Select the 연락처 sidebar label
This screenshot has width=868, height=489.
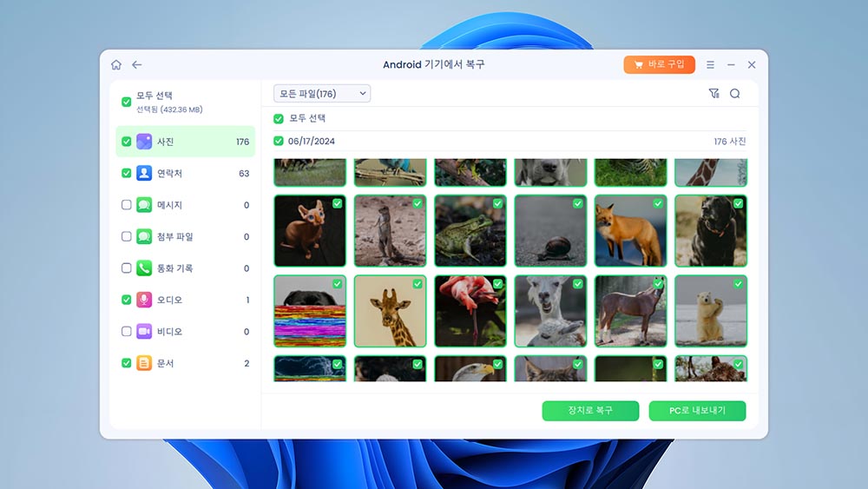[169, 174]
